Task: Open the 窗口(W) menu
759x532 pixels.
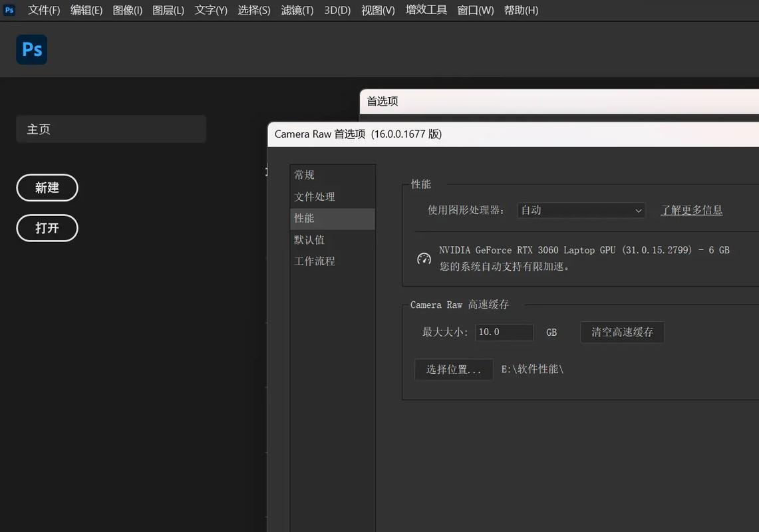Action: tap(476, 10)
